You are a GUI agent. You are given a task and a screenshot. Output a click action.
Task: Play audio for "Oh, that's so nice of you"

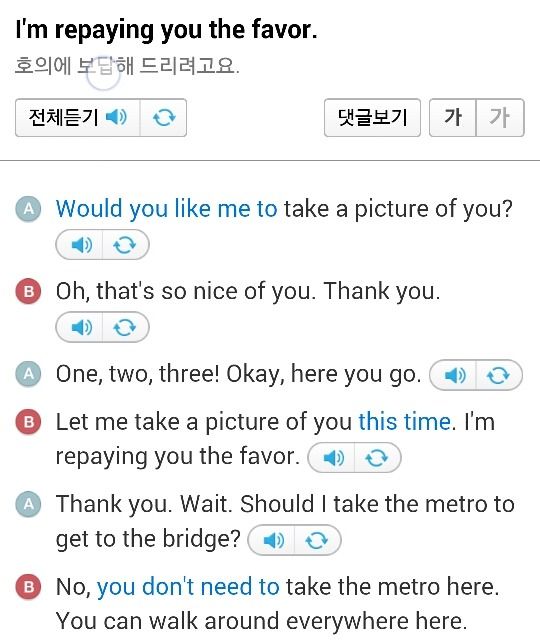(79, 327)
